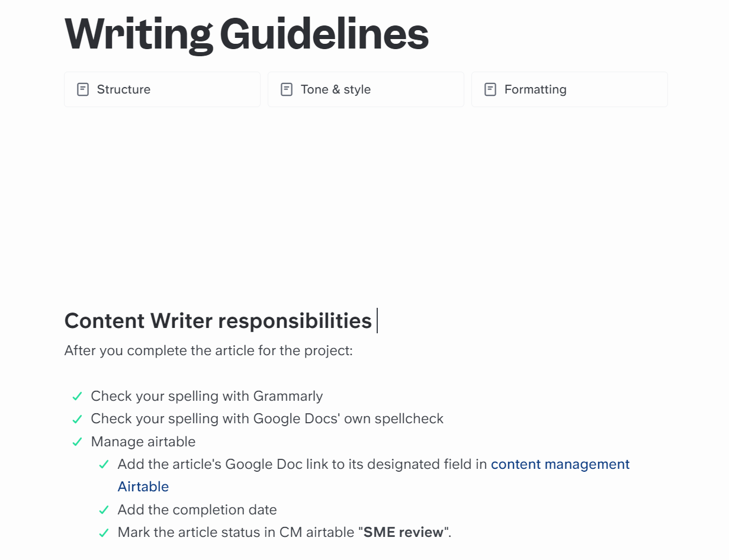Open the Structure page card
The height and width of the screenshot is (560, 729).
click(162, 89)
